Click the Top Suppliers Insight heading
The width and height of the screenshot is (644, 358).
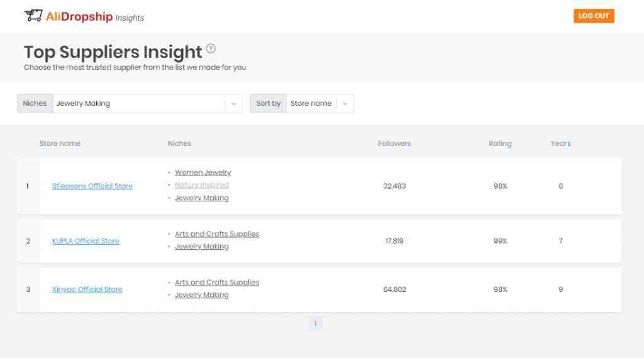point(113,52)
